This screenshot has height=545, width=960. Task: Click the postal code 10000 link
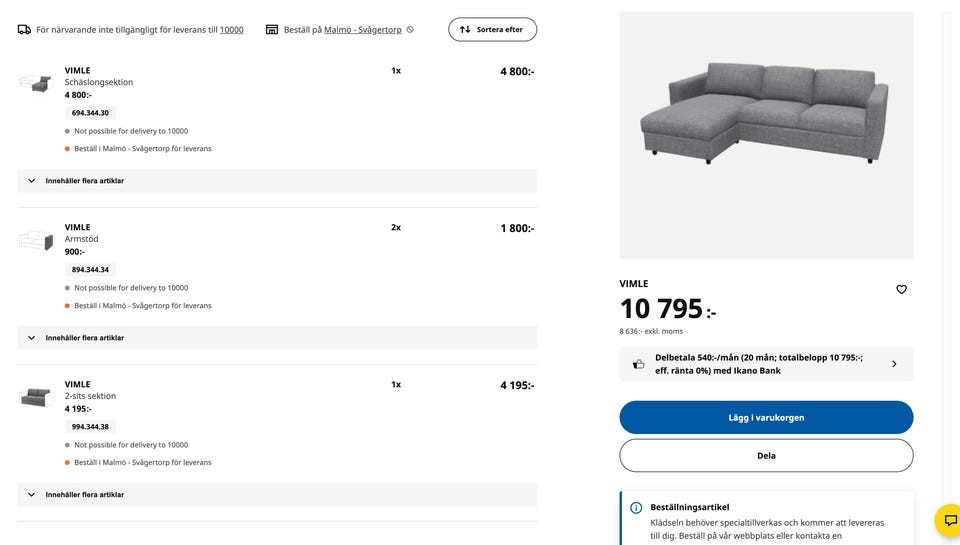coord(232,30)
